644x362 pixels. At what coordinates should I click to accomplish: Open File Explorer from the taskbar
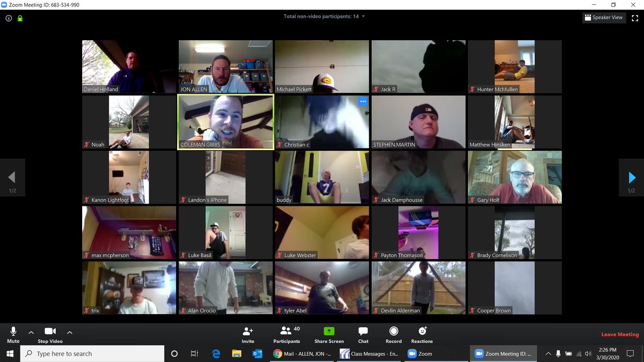pyautogui.click(x=236, y=353)
